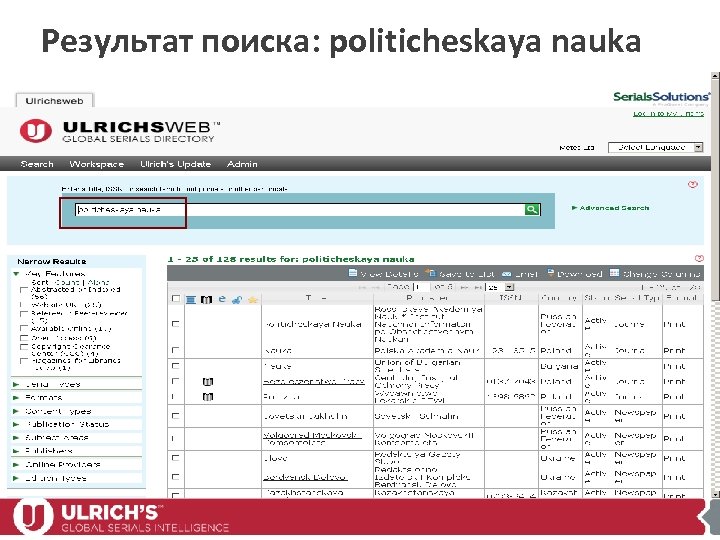The width and height of the screenshot is (720, 540).
Task: Open the Volgograd Moskovskii title link
Action: pyautogui.click(x=312, y=439)
